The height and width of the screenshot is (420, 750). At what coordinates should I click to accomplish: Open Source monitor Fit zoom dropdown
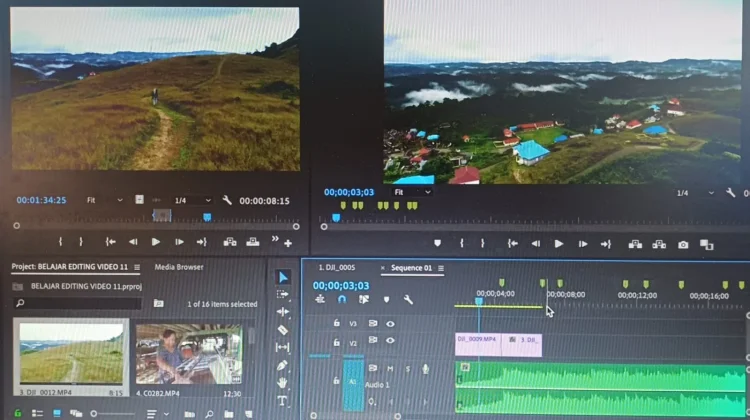point(105,200)
